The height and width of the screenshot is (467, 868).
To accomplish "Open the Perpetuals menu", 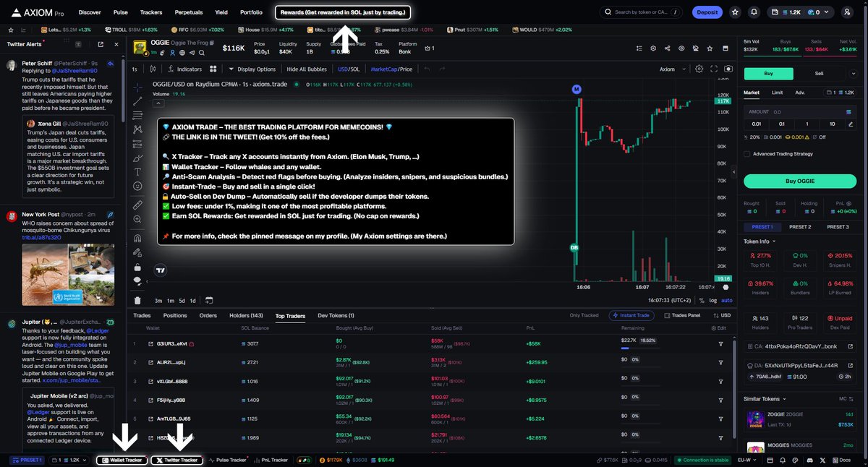I will coord(188,12).
